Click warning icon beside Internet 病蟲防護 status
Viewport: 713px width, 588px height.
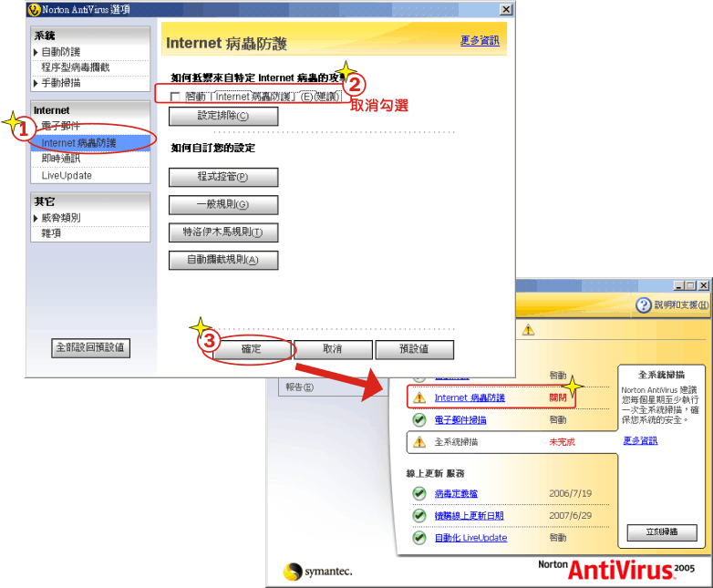point(419,397)
